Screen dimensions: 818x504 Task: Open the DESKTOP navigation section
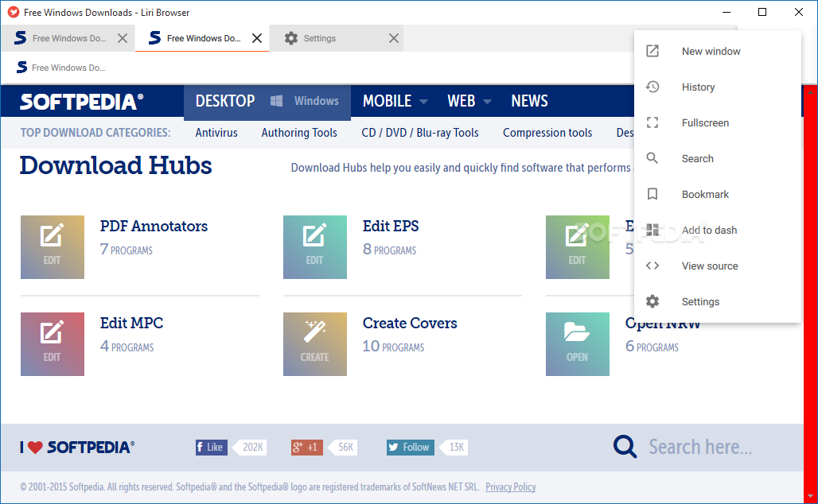click(x=225, y=101)
